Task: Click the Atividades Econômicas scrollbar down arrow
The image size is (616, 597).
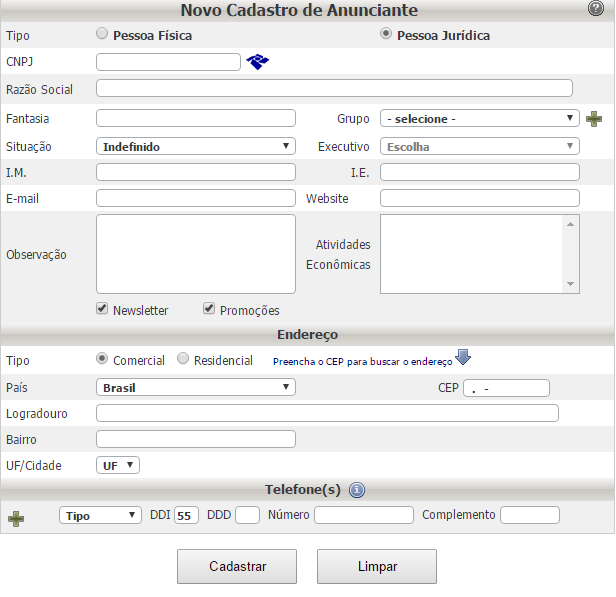Action: coord(571,285)
